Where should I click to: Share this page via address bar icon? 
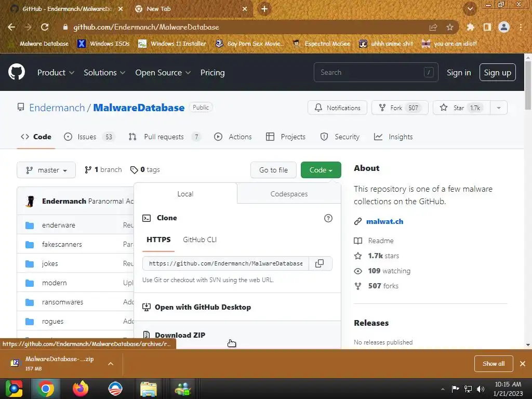tap(433, 27)
